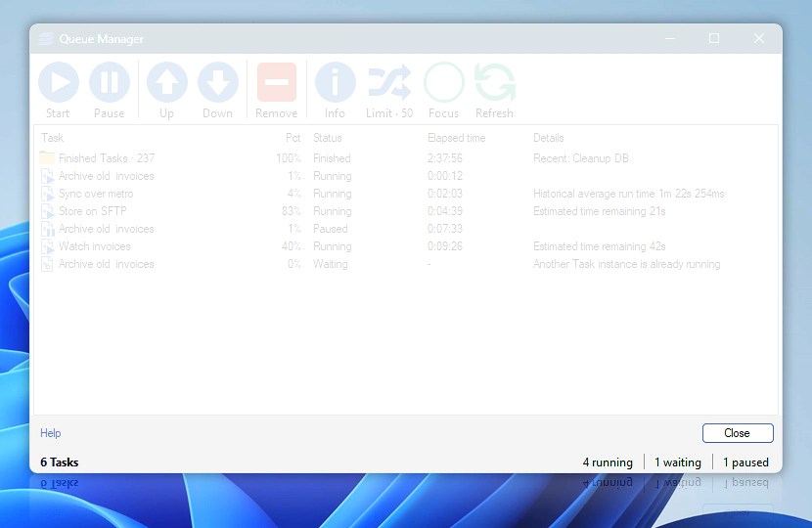Click the red Remove icon
This screenshot has width=812, height=528.
click(277, 82)
